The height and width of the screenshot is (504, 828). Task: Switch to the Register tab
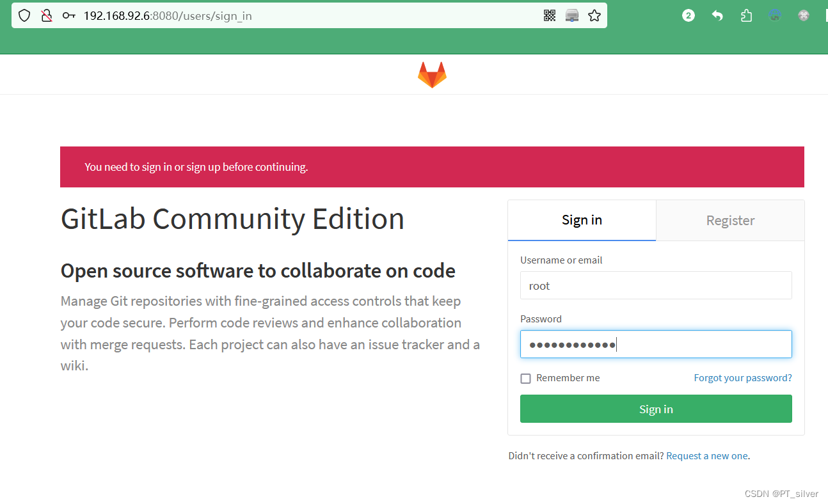(x=730, y=220)
